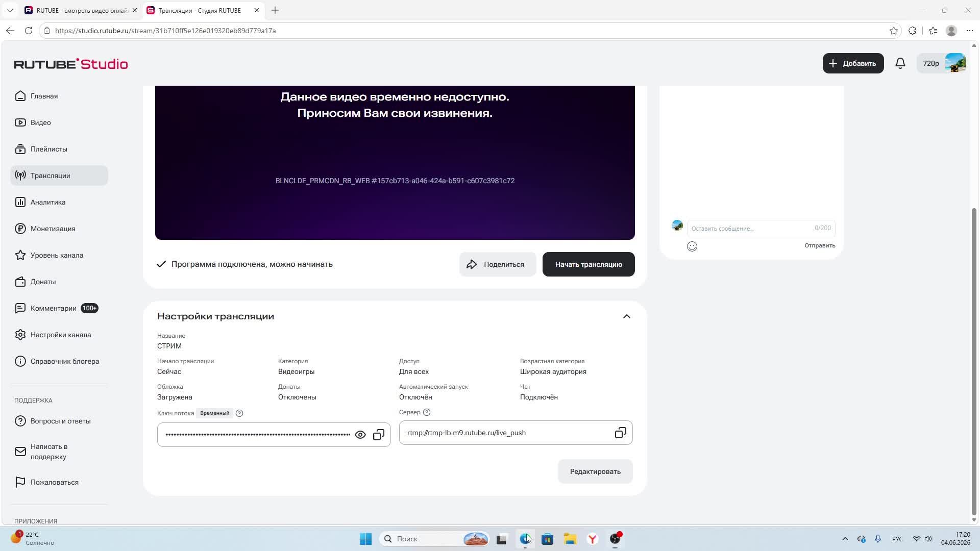This screenshot has height=551, width=980.
Task: Click the page vertical scrollbar
Action: 974,361
